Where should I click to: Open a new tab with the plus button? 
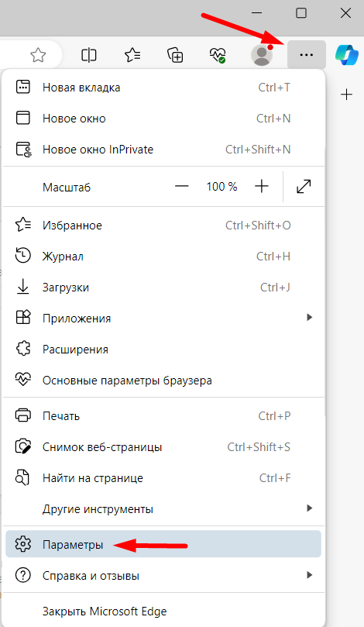[x=346, y=95]
